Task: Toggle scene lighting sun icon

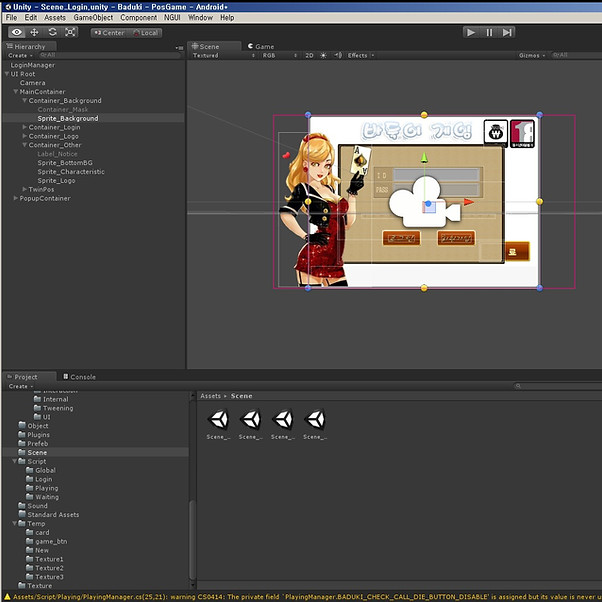Action: click(323, 55)
